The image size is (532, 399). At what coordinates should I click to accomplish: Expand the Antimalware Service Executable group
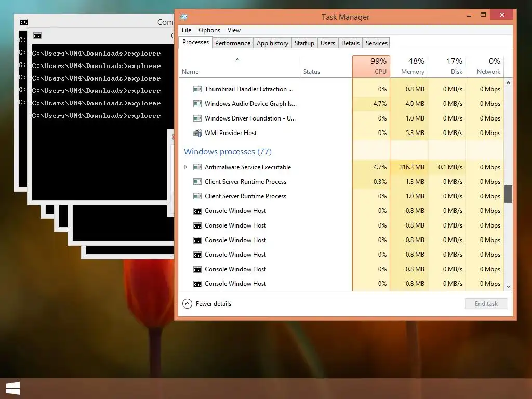[x=185, y=167]
